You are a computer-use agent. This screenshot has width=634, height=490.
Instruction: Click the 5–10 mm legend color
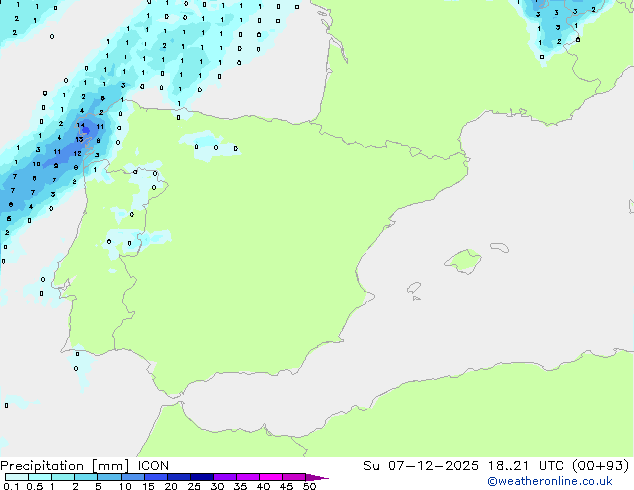tap(109, 477)
